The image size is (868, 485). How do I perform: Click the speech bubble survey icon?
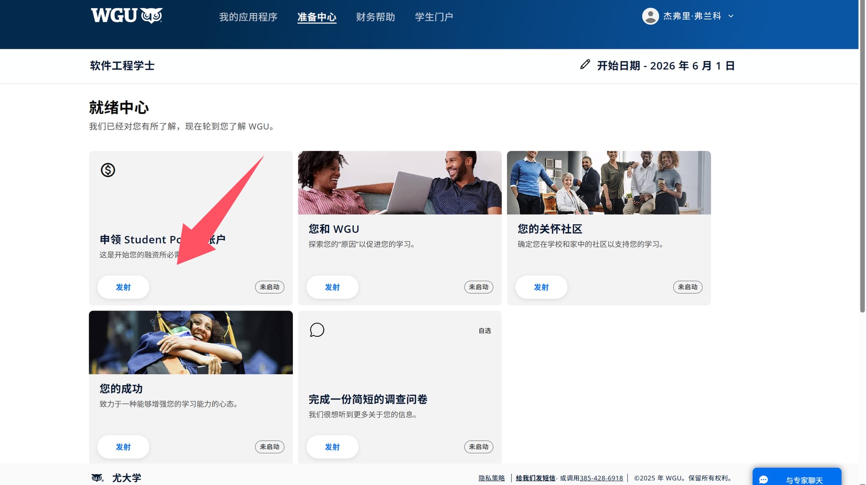(x=317, y=330)
